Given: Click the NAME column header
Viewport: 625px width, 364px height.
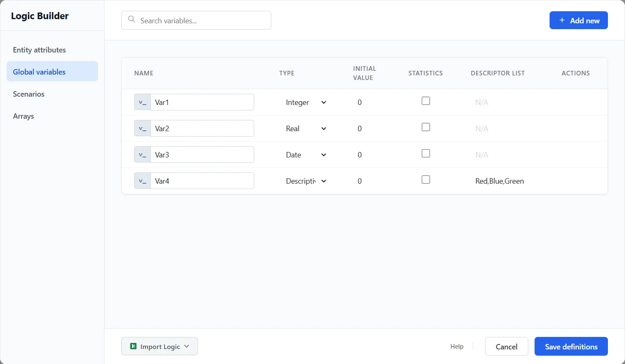Looking at the screenshot, I should pyautogui.click(x=144, y=73).
